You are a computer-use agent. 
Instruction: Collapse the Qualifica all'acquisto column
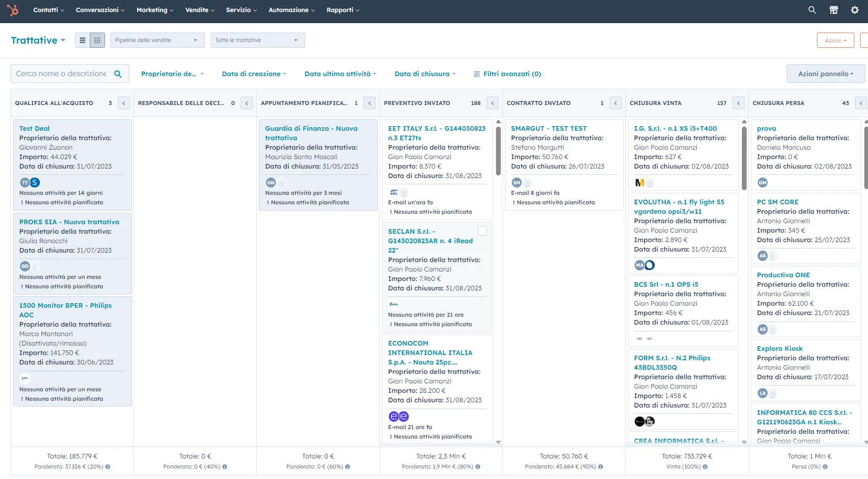[x=124, y=103]
